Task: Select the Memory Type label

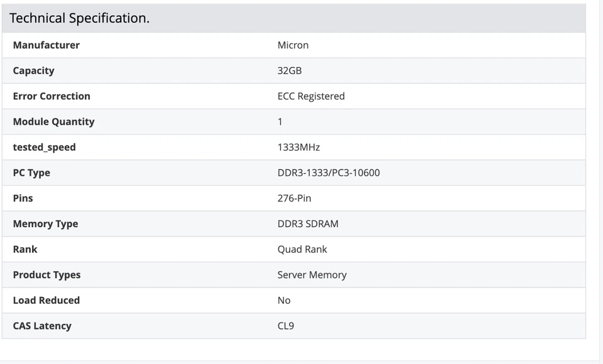Action: [45, 223]
